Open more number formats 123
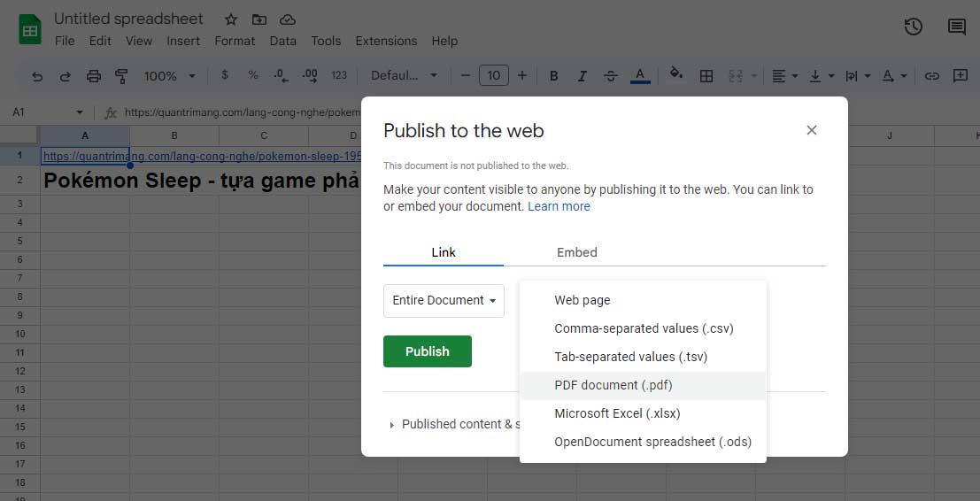 pos(339,75)
